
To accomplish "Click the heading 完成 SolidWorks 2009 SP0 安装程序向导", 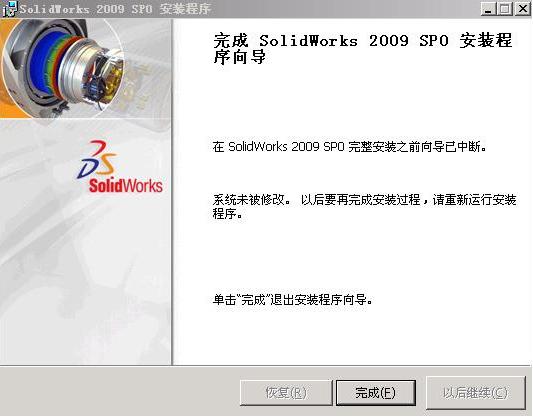I will pyautogui.click(x=363, y=49).
